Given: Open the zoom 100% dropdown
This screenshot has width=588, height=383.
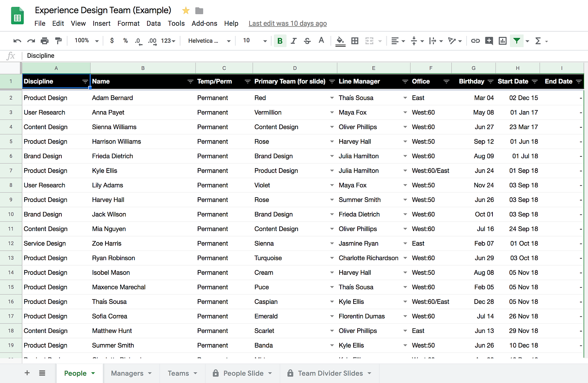Looking at the screenshot, I should 87,40.
